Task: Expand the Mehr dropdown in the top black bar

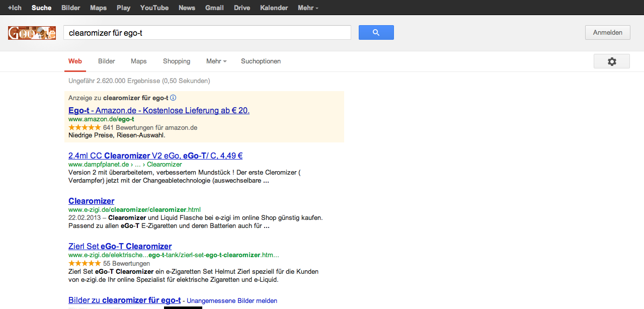Action: click(x=308, y=8)
